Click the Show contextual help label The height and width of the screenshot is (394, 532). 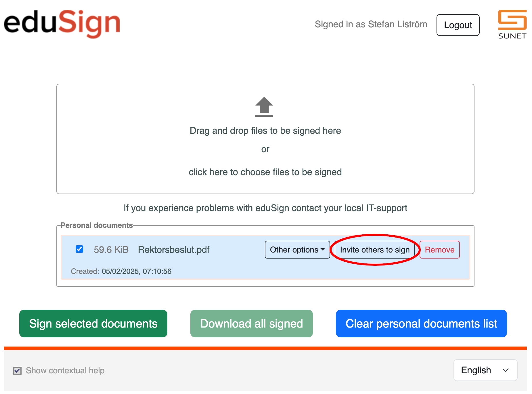tap(65, 370)
